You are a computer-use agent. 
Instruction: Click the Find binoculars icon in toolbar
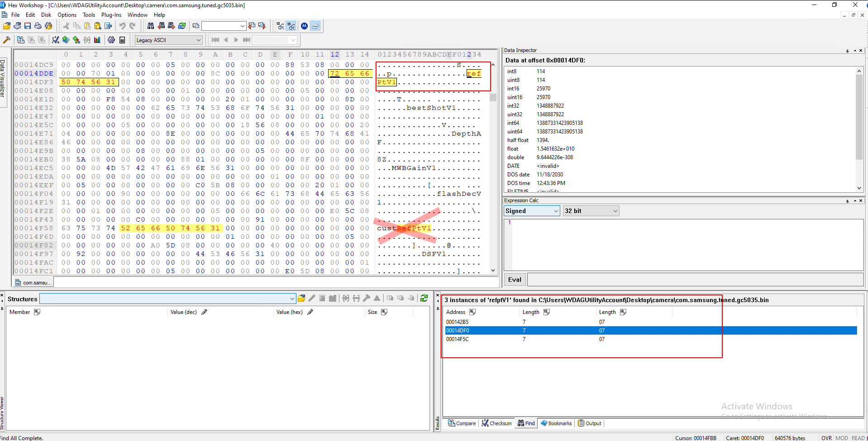(x=151, y=26)
